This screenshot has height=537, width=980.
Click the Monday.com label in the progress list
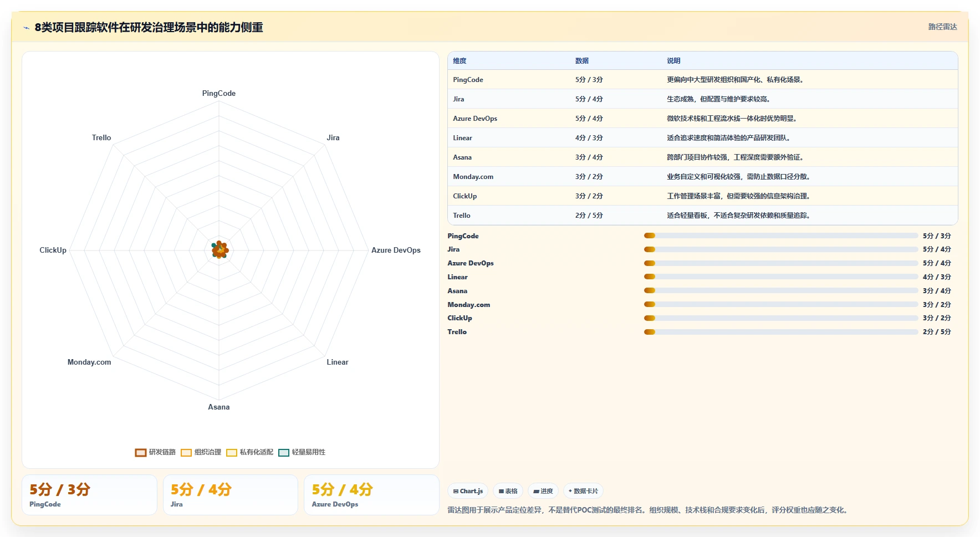pos(469,305)
